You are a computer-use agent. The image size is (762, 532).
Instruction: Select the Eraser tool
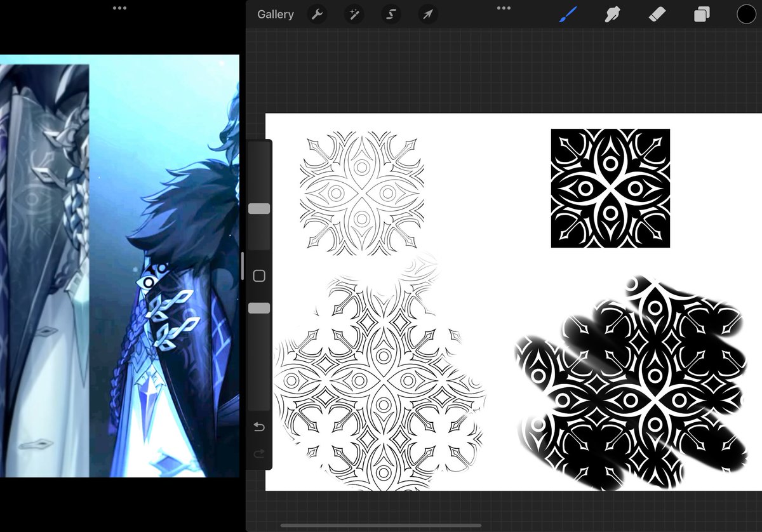point(658,14)
